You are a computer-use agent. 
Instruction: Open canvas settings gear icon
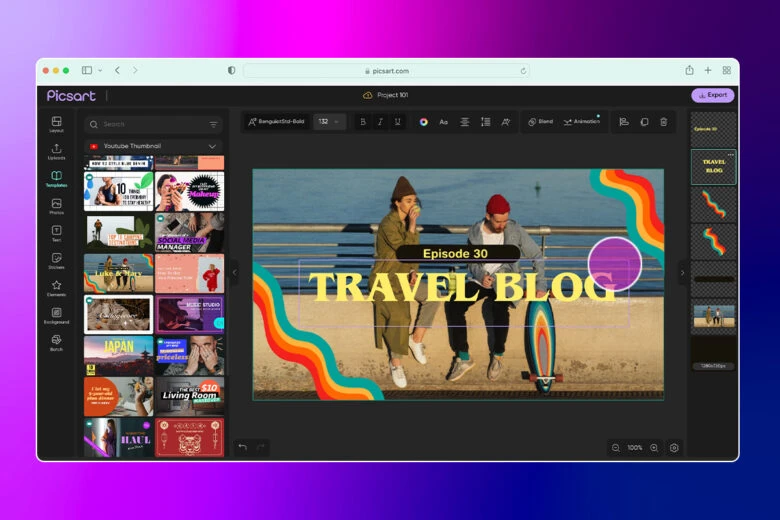(x=674, y=448)
